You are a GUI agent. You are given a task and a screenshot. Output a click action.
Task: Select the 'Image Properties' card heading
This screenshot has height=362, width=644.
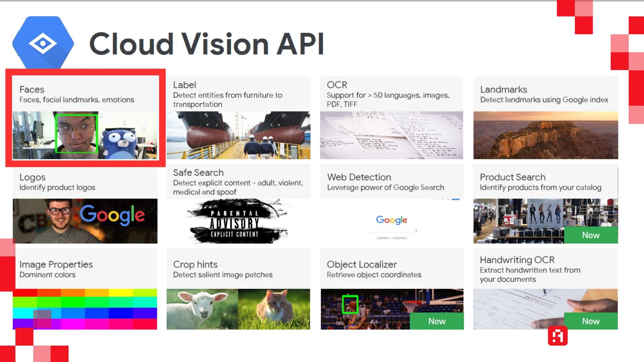(56, 264)
